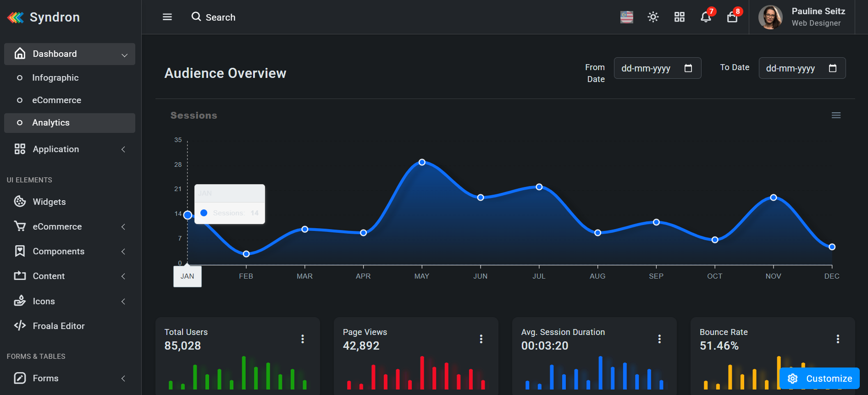Select the Infographic menu item
The image size is (868, 395).
pos(55,78)
